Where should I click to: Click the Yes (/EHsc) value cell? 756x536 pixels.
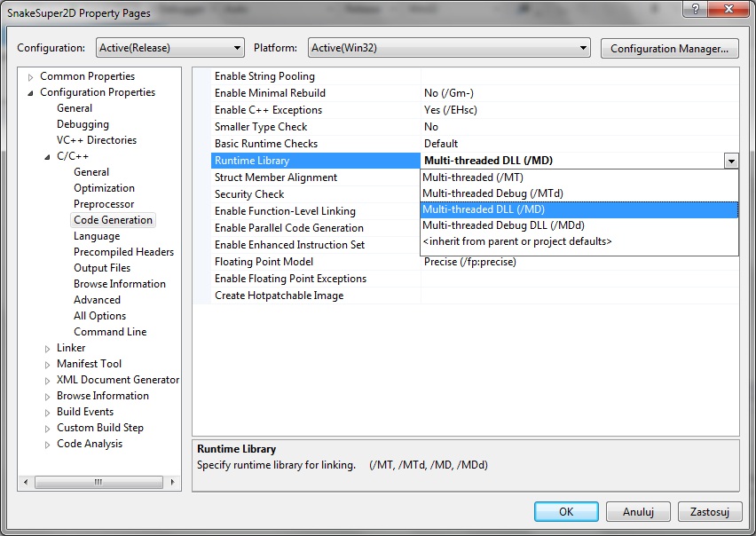(x=580, y=110)
